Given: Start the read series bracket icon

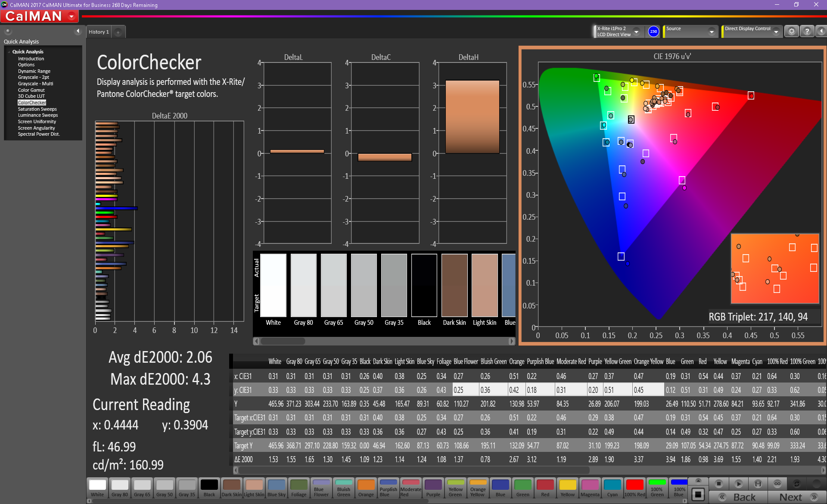Looking at the screenshot, I should tap(758, 483).
